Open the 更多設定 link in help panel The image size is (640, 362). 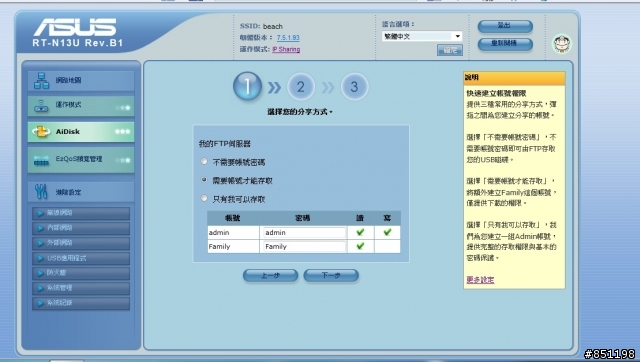(480, 280)
